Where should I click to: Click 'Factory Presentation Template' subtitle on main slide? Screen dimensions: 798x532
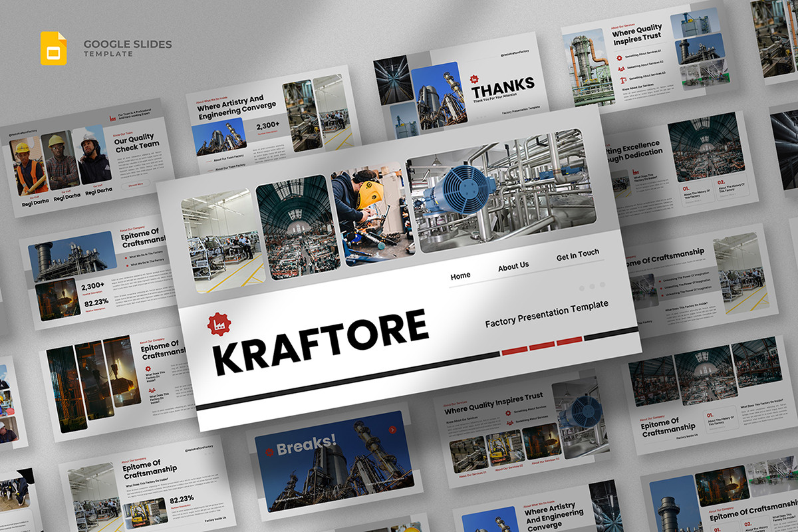[547, 314]
